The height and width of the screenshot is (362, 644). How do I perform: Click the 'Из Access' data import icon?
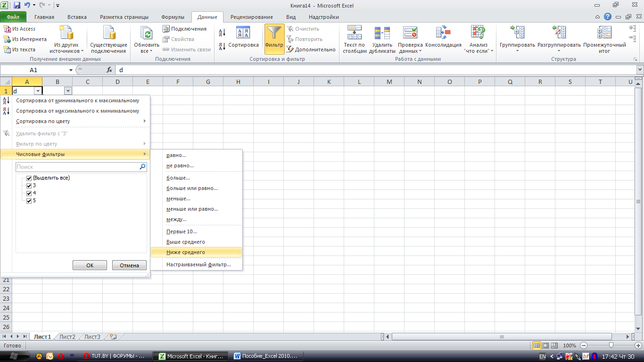coord(7,29)
